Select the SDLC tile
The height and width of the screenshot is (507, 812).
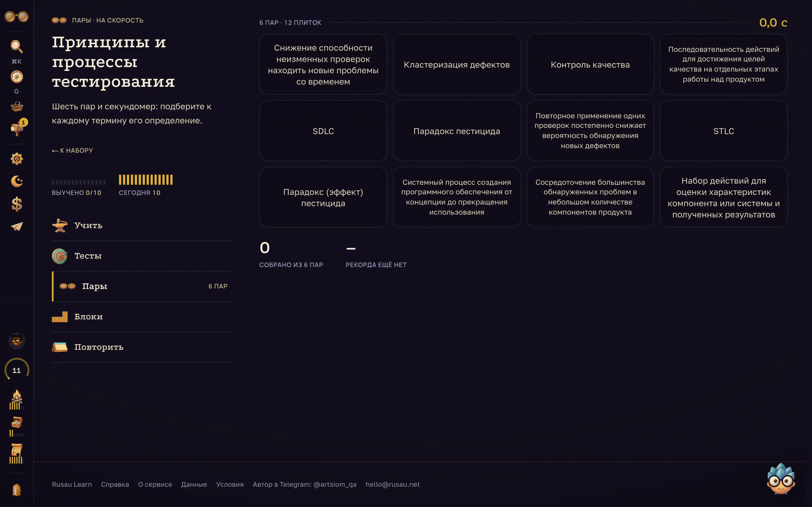(x=323, y=131)
